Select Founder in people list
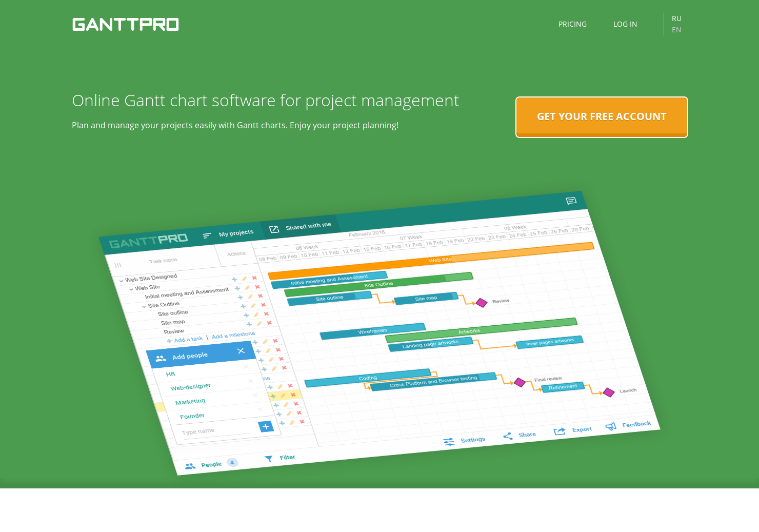This screenshot has width=759, height=532. coord(192,416)
